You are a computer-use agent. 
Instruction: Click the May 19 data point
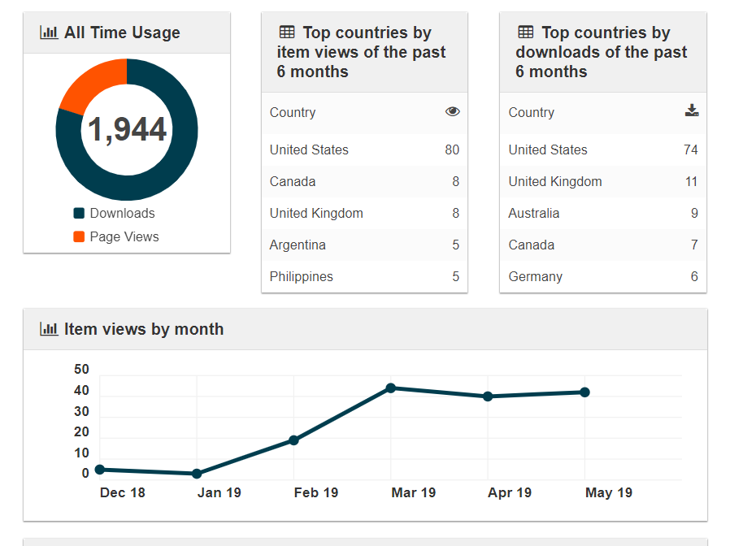[x=584, y=392]
